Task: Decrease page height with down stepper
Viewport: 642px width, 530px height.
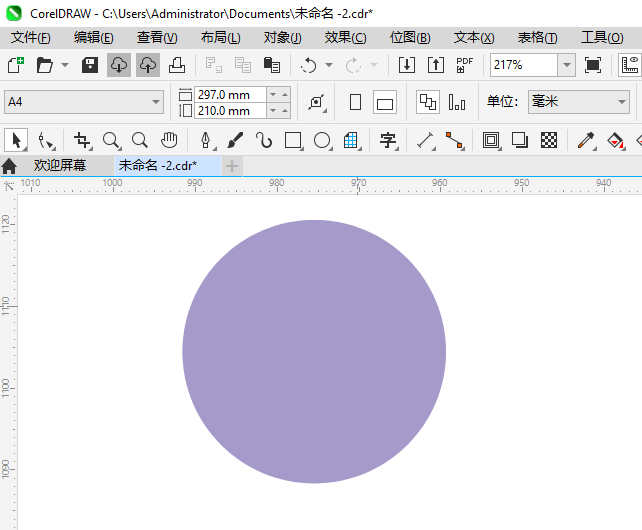Action: pyautogui.click(x=273, y=111)
